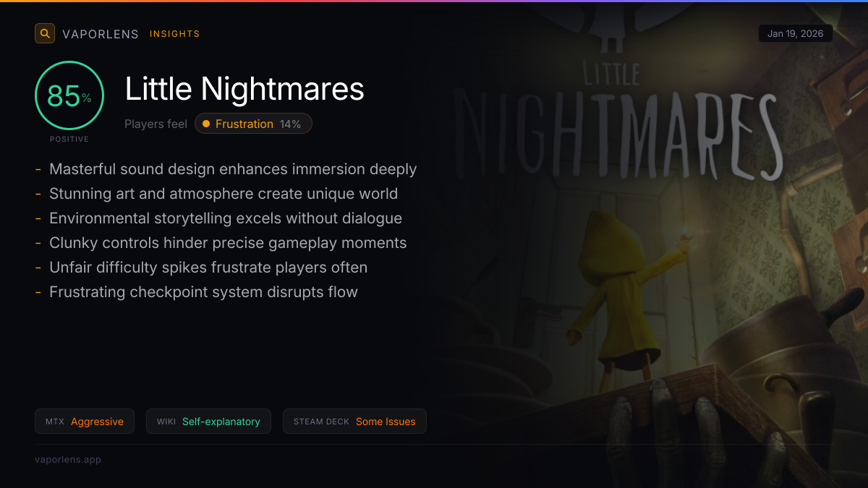
Task: Click the Jan 19, 2026 date badge
Action: pyautogui.click(x=796, y=33)
